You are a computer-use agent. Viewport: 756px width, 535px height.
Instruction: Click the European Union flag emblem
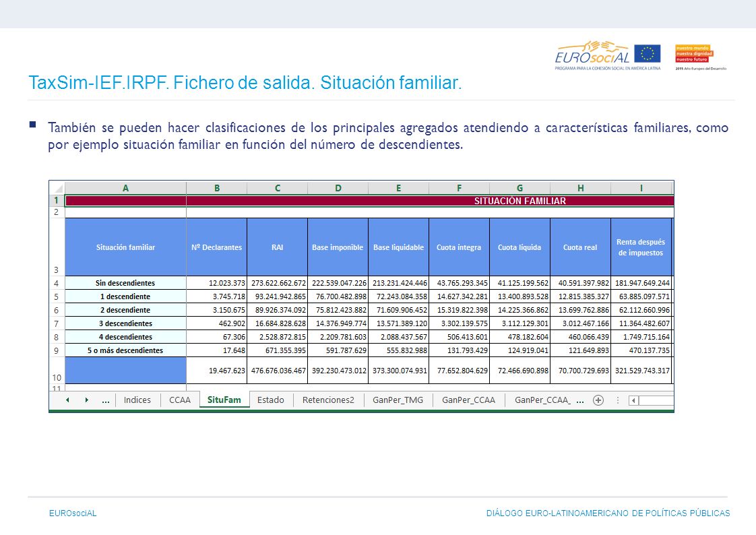pyautogui.click(x=648, y=53)
